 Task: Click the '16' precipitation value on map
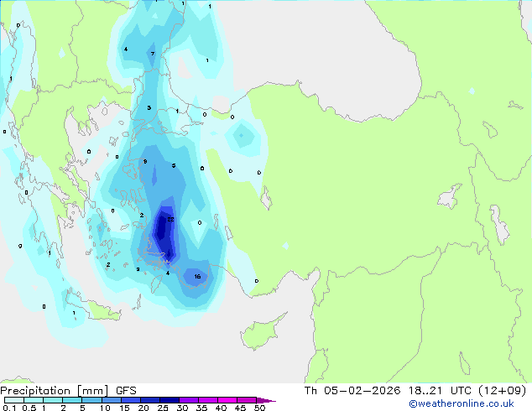click(197, 276)
